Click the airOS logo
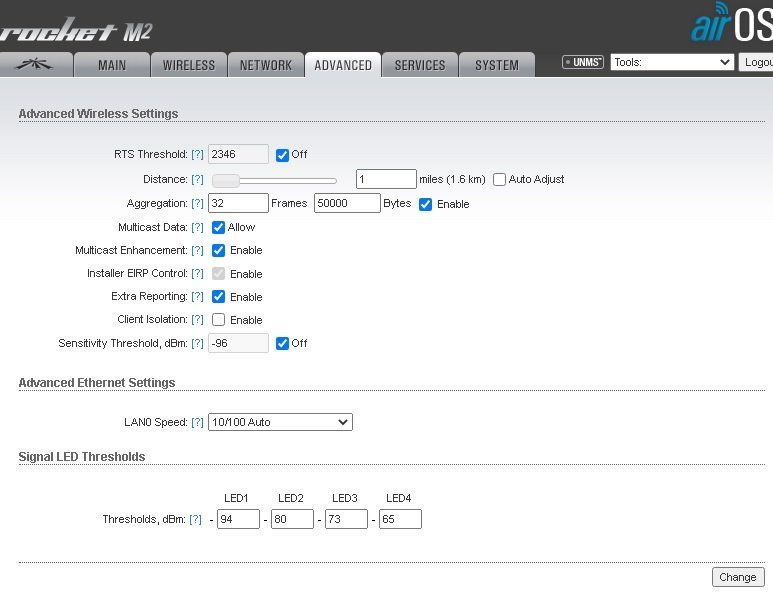773x592 pixels. tap(732, 23)
